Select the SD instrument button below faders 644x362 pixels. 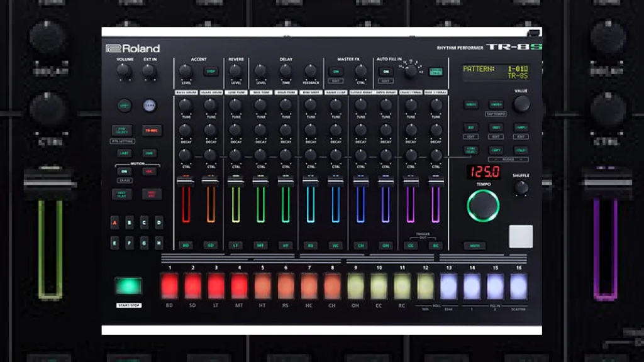211,246
